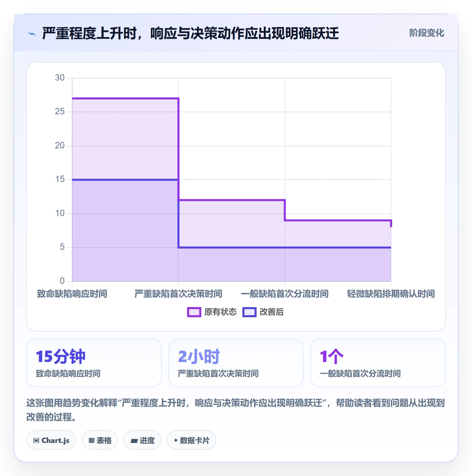Open the 2小时 metric card
Image resolution: width=472 pixels, height=476 pixels.
coord(236,363)
